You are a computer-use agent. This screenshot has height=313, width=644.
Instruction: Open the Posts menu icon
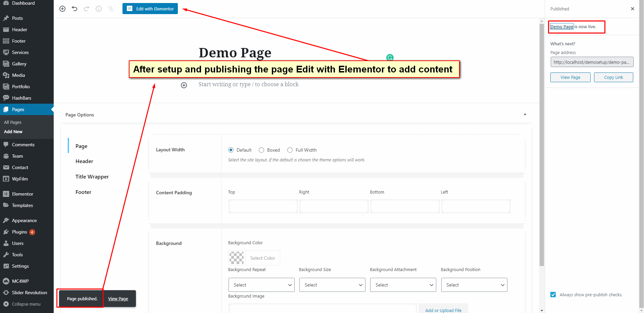click(x=6, y=18)
